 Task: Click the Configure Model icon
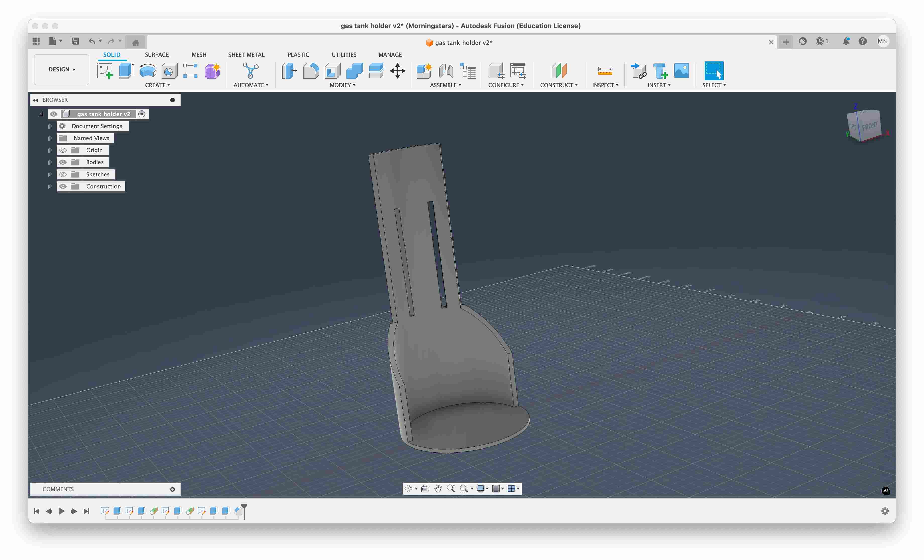pos(496,71)
